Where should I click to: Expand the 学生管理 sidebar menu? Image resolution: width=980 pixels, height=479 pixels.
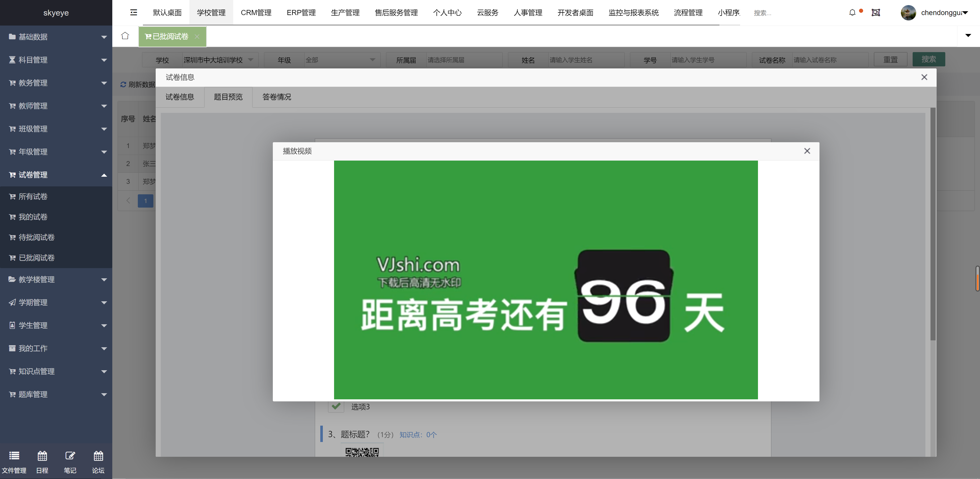coord(56,325)
